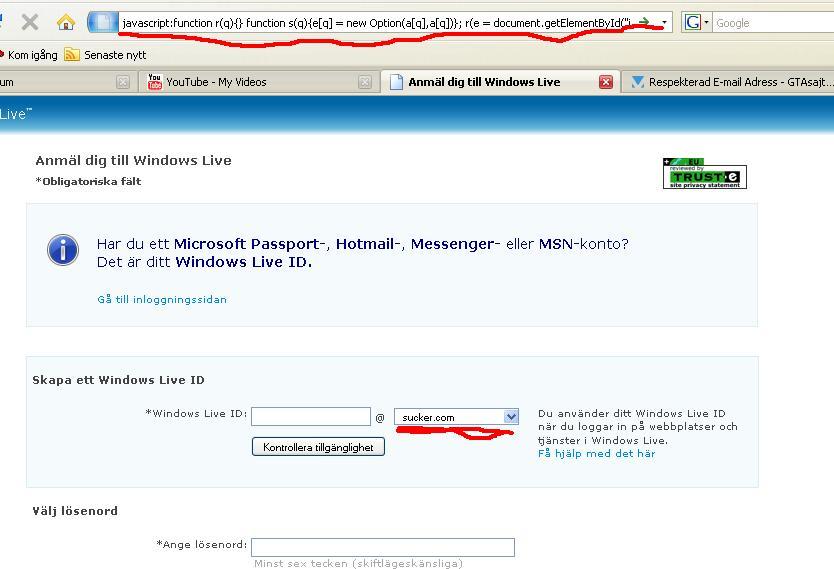Open the address bar history dropdown arrow
Viewport: 834px width, 569px height.
664,23
